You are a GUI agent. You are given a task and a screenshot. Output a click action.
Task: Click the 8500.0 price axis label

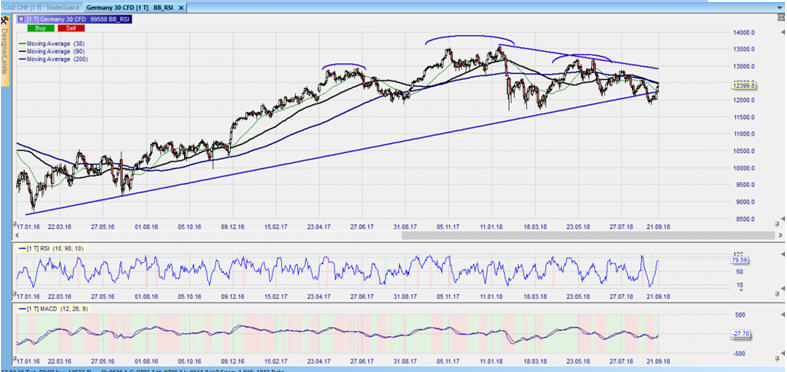pyautogui.click(x=745, y=219)
